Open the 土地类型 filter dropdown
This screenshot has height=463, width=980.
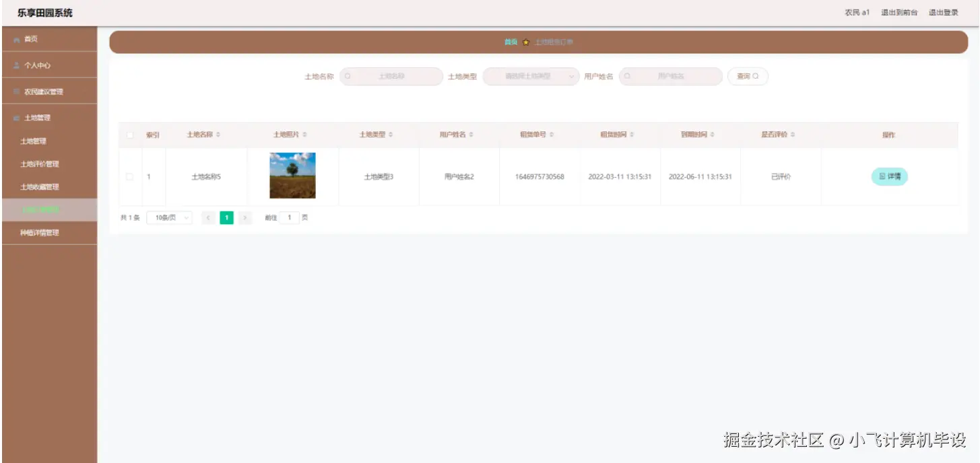(x=531, y=76)
